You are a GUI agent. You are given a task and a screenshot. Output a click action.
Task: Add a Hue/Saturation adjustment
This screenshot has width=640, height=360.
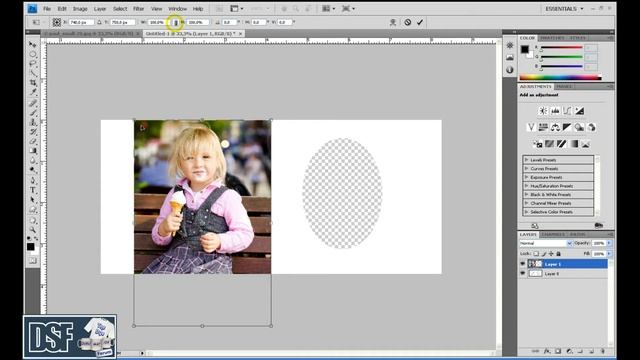tap(543, 127)
